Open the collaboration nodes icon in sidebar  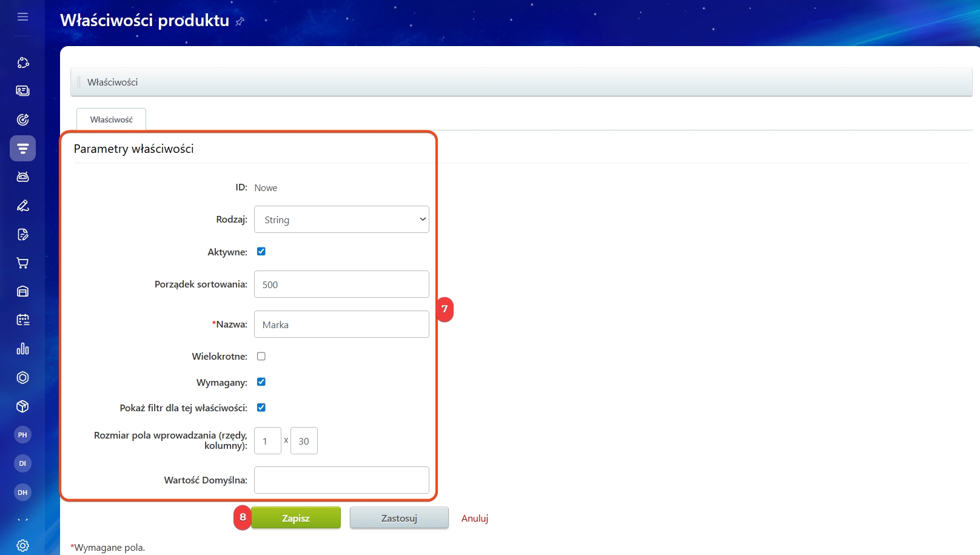22,62
